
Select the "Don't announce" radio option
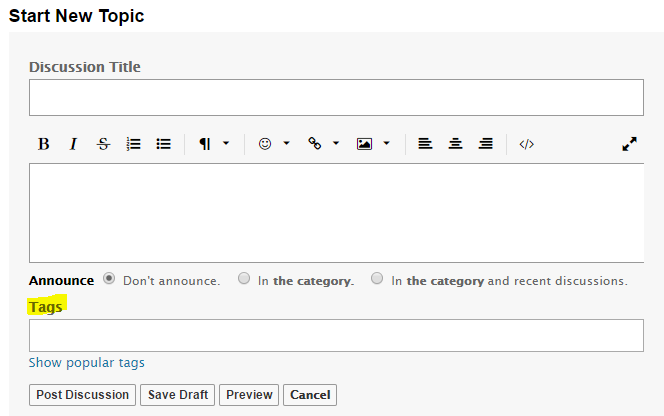point(109,279)
